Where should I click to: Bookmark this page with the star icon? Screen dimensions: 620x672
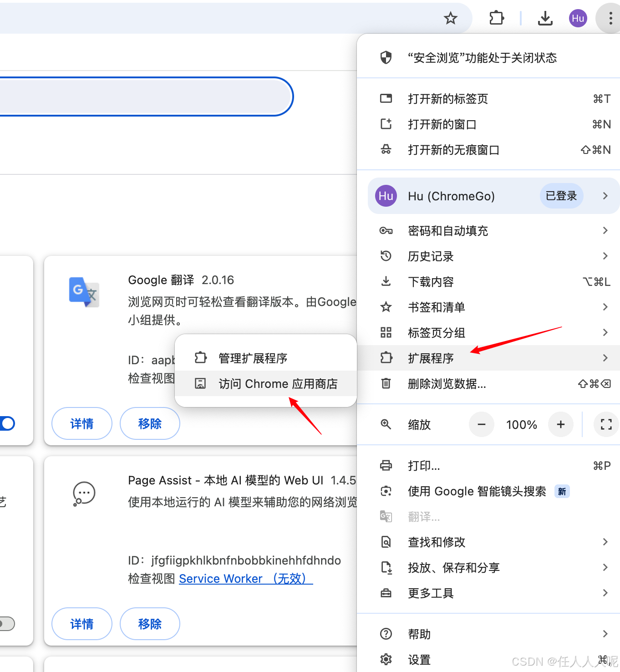point(451,18)
